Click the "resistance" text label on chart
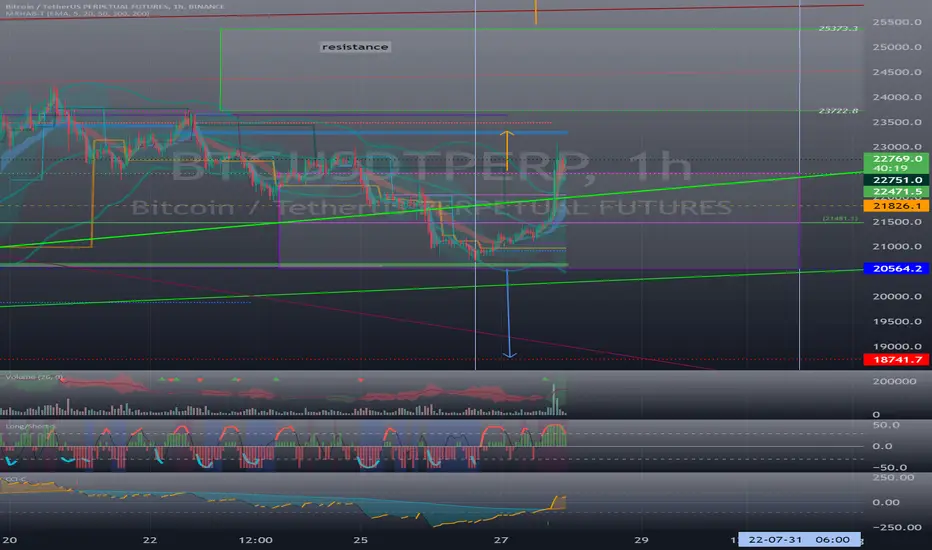Image resolution: width=932 pixels, height=550 pixels. tap(355, 47)
